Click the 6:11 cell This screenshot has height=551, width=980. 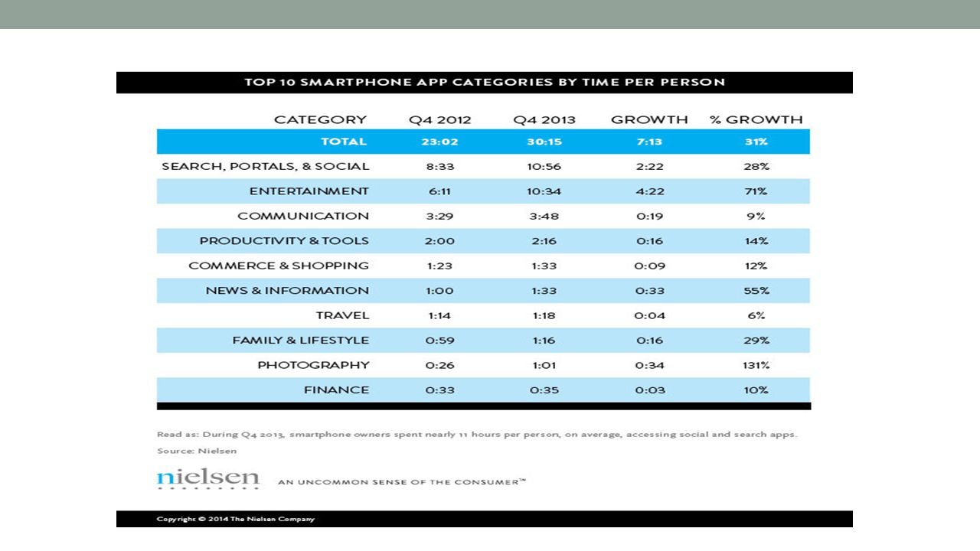coord(439,191)
